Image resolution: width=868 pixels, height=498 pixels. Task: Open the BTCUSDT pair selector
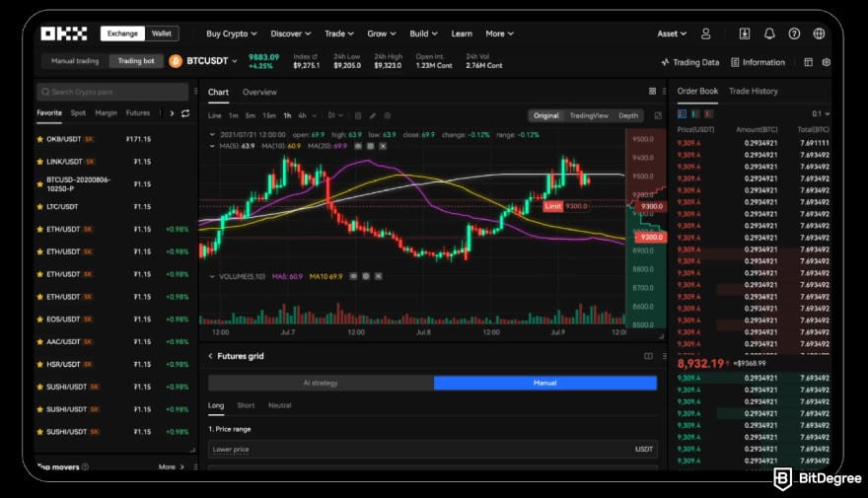211,61
